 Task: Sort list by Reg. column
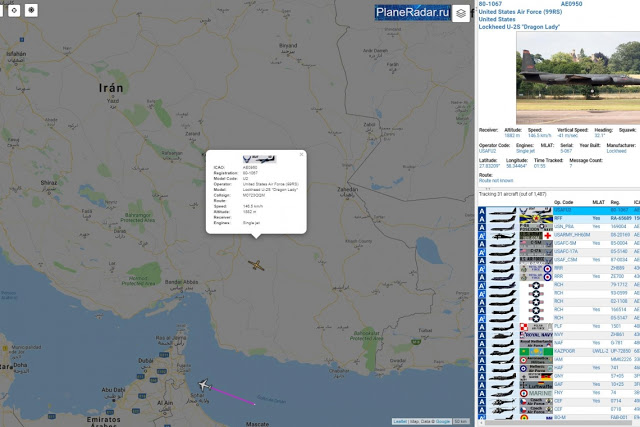click(x=615, y=202)
